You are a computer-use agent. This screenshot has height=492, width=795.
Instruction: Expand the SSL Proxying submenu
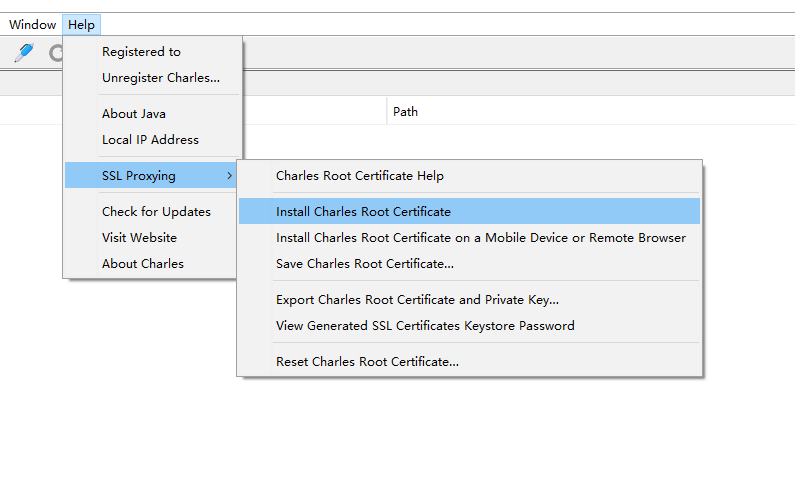coord(152,175)
